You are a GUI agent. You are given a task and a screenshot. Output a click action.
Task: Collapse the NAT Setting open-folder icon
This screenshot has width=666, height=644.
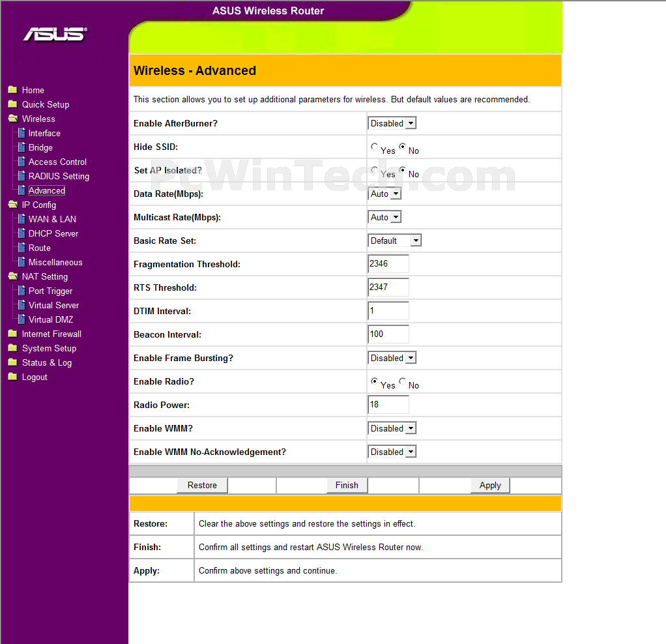pos(13,276)
